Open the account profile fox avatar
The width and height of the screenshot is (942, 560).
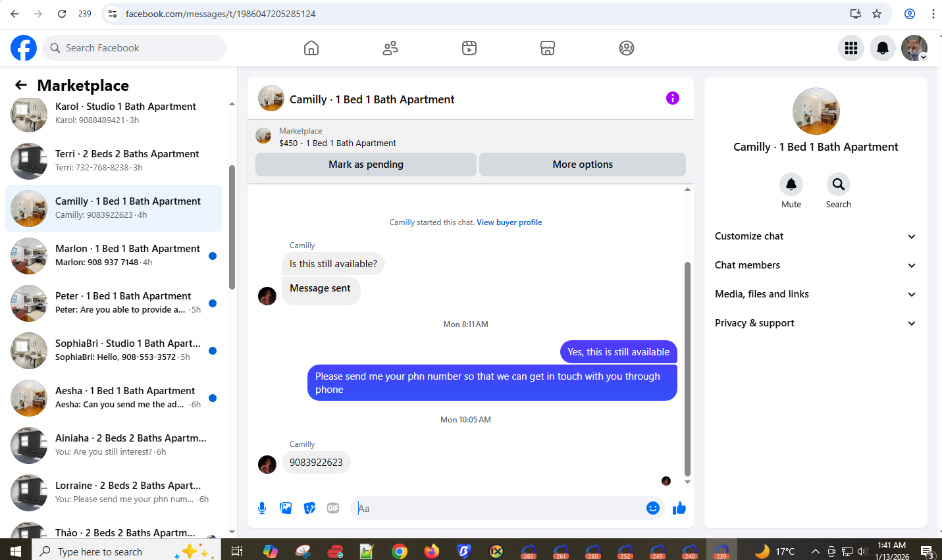click(x=914, y=48)
